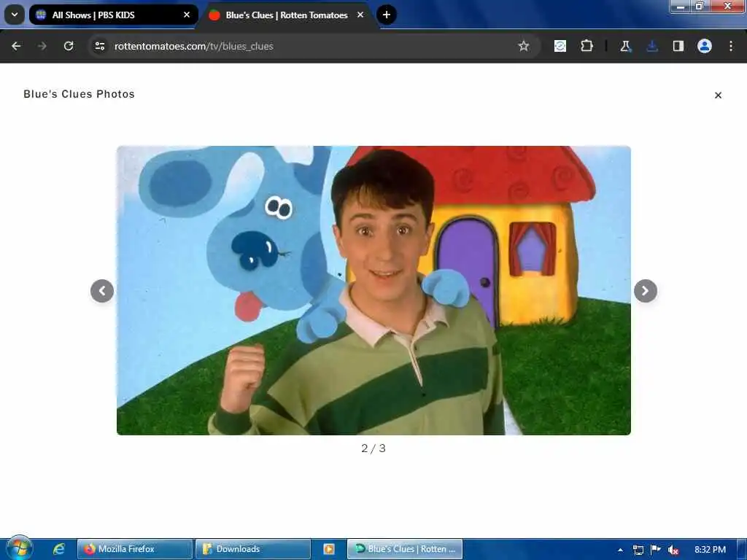Advance to next gallery photo
This screenshot has height=560, width=747.
[x=645, y=291]
